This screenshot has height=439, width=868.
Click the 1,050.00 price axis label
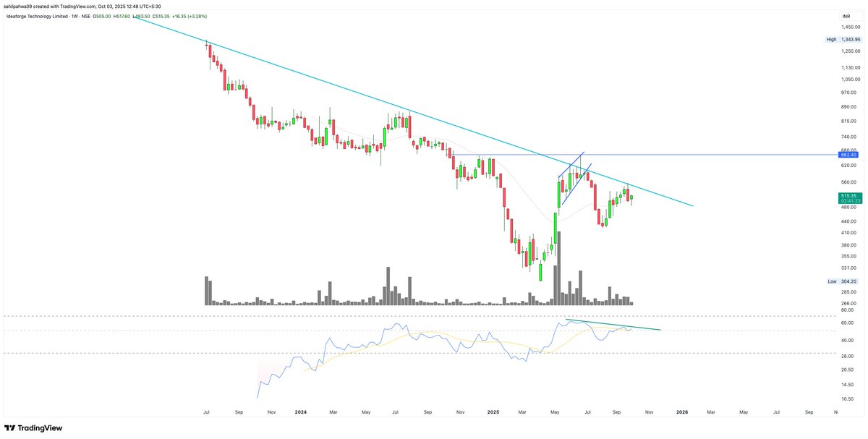click(850, 80)
